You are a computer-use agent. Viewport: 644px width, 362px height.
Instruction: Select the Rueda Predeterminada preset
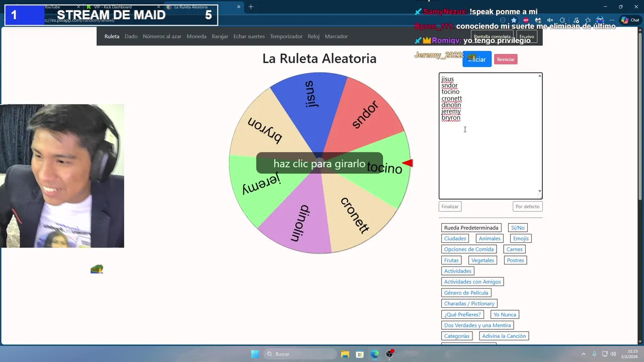[471, 228]
